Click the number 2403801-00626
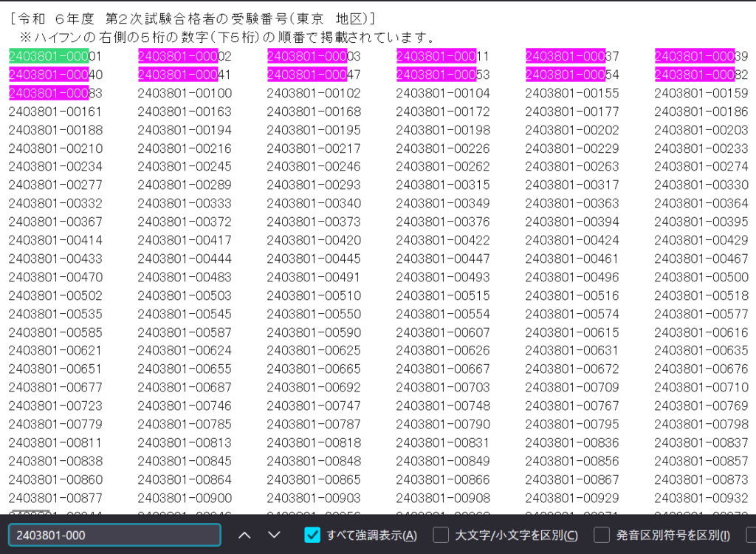The height and width of the screenshot is (554, 756). (442, 350)
